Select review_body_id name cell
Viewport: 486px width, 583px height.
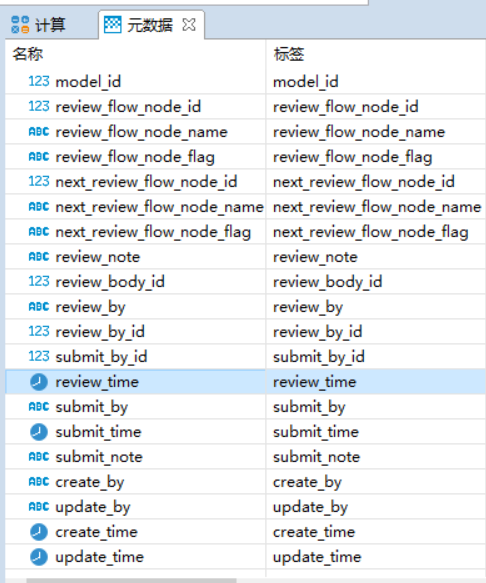110,282
